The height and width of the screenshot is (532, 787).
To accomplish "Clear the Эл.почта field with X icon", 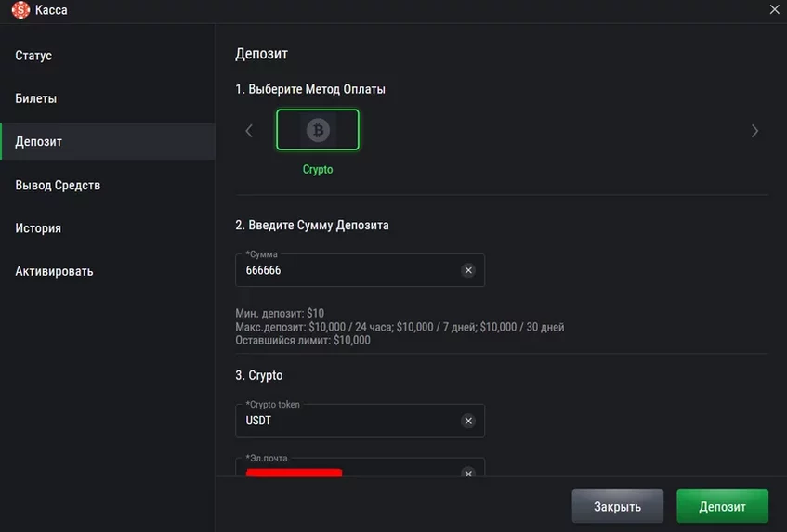I will (x=468, y=473).
